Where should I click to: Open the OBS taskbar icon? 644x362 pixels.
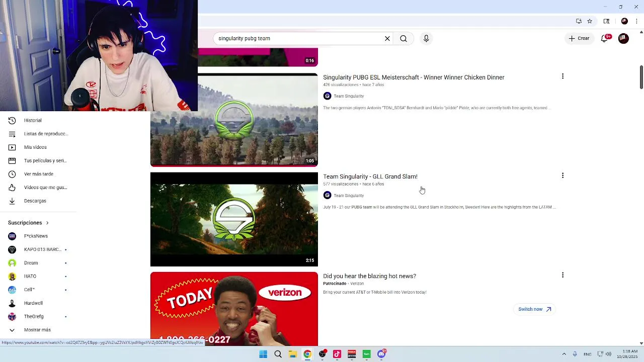tap(323, 354)
